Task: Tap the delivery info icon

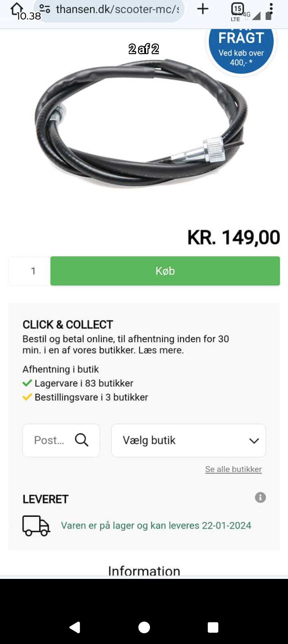Action: point(260,497)
